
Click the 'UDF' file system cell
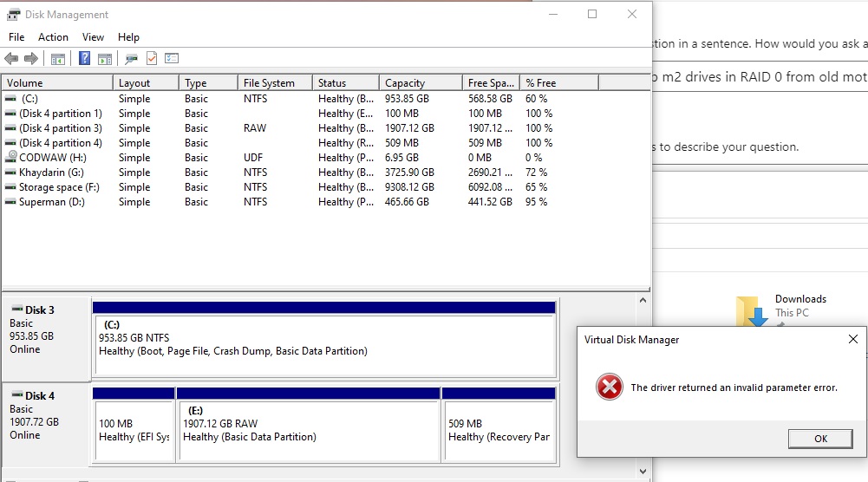(x=253, y=158)
